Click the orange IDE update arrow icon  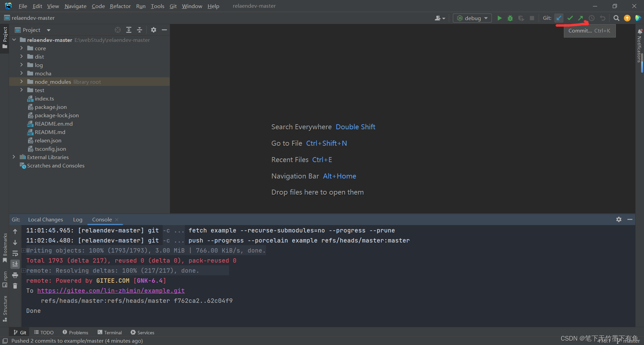(627, 18)
